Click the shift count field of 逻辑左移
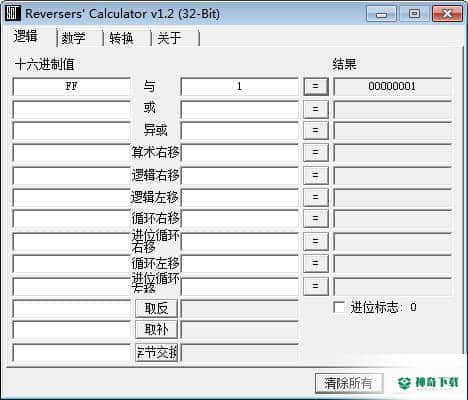The width and height of the screenshot is (468, 400). 239,197
